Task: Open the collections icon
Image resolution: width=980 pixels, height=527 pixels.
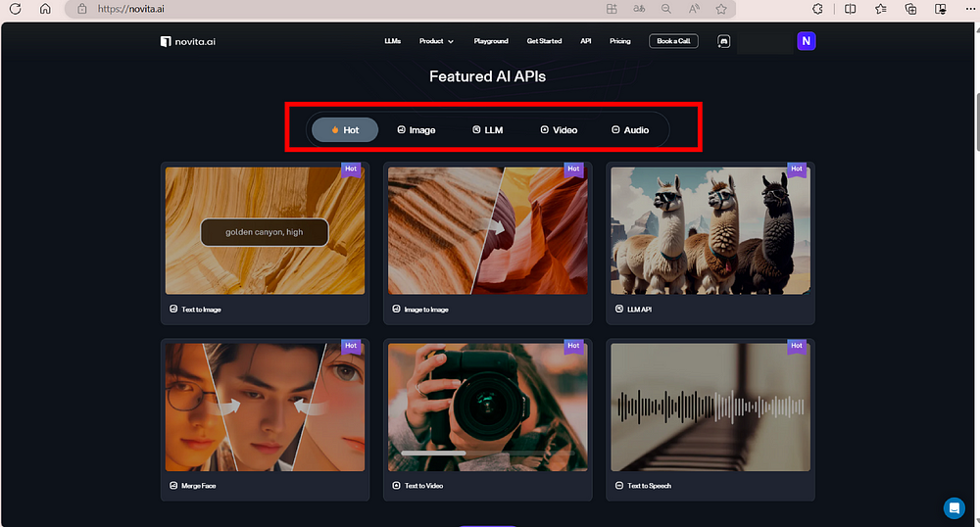Action: pos(910,9)
